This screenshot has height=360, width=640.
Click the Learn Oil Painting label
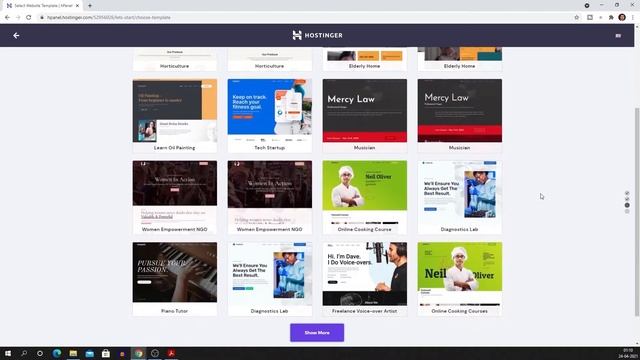point(175,148)
